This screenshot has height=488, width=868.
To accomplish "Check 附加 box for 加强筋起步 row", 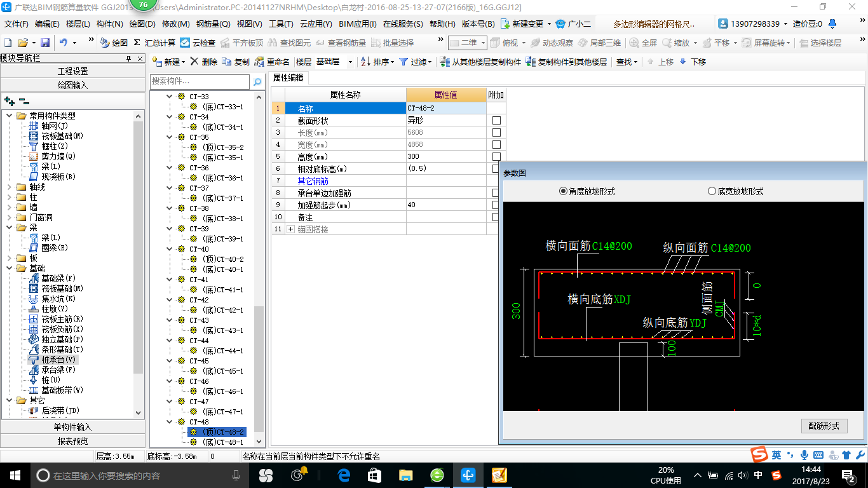I will point(496,205).
